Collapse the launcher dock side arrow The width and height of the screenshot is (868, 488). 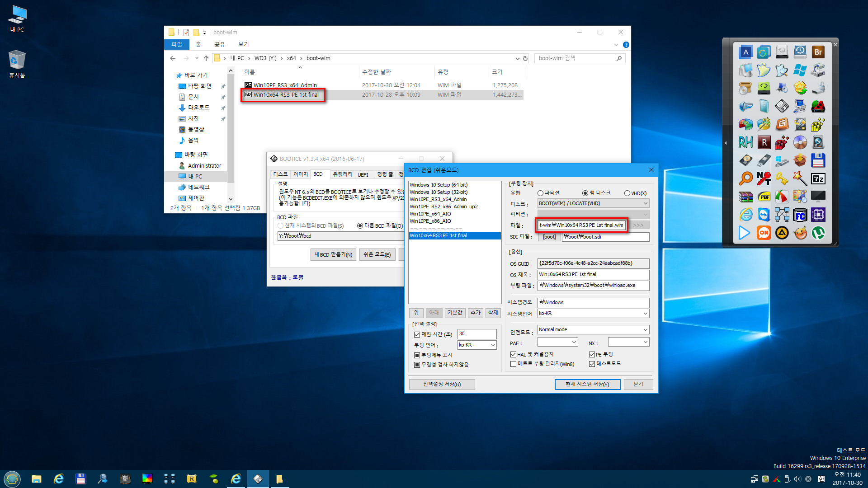(x=726, y=143)
